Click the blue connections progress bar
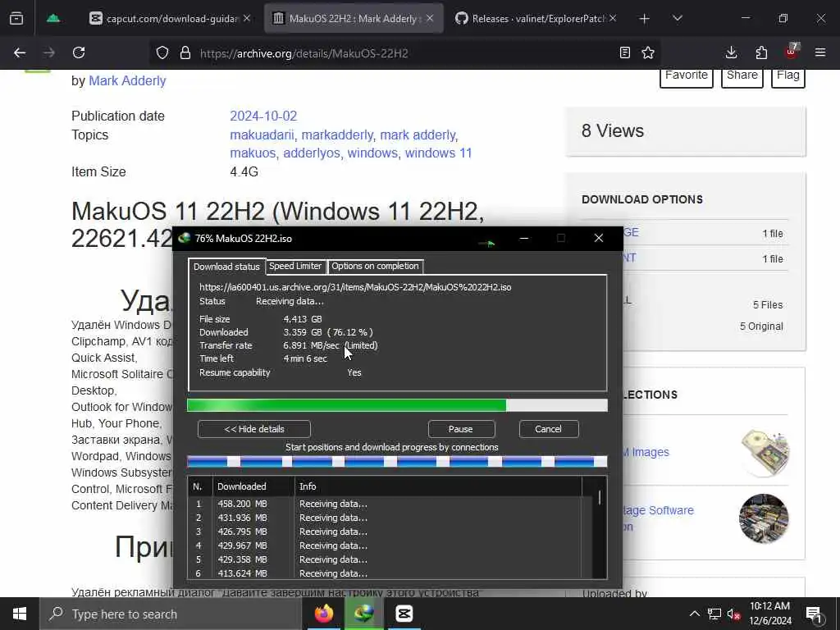This screenshot has height=630, width=840. pyautogui.click(x=398, y=461)
